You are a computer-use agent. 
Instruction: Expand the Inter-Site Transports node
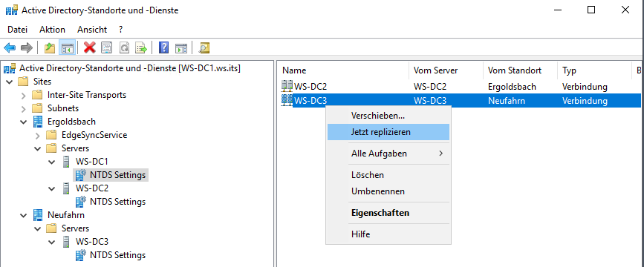click(24, 95)
